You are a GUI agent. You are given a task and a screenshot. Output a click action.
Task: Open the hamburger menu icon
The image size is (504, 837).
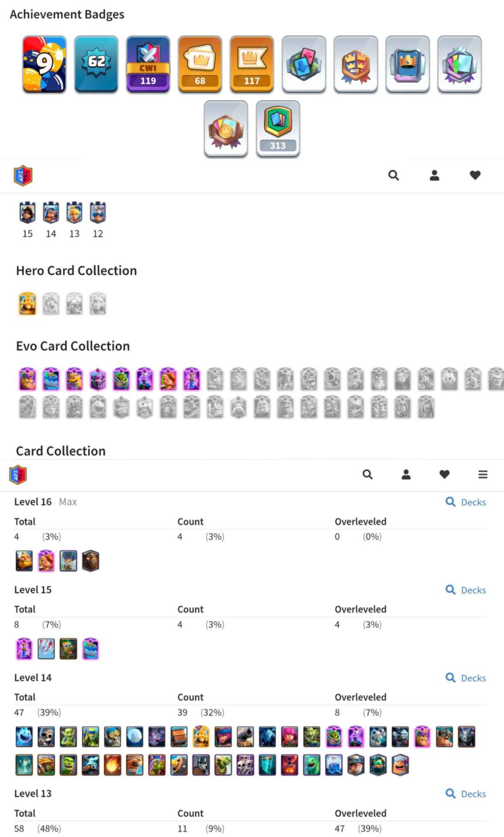coord(483,474)
